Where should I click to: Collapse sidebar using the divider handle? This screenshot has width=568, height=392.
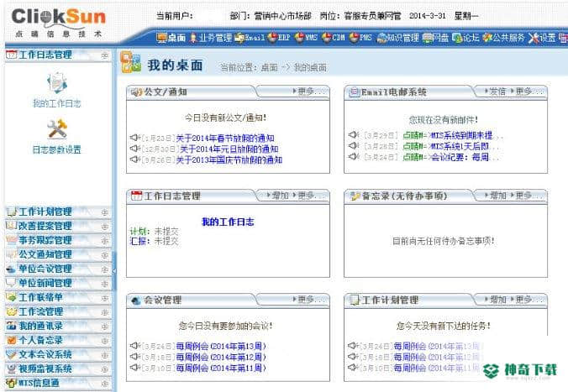click(x=114, y=270)
